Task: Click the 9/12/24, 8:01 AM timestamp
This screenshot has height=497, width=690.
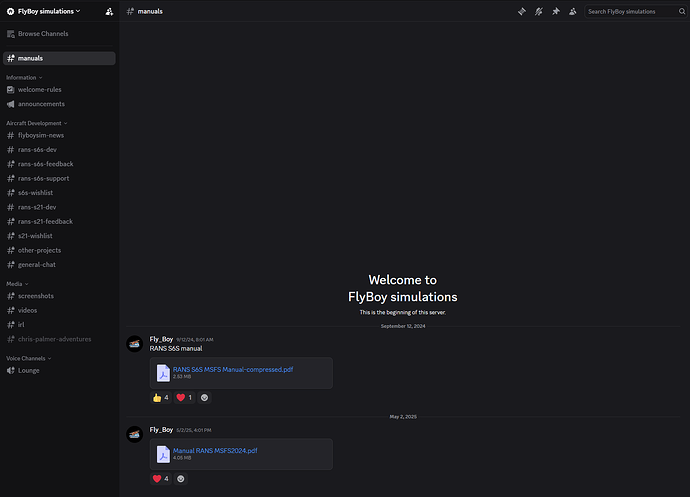Action: pos(195,339)
